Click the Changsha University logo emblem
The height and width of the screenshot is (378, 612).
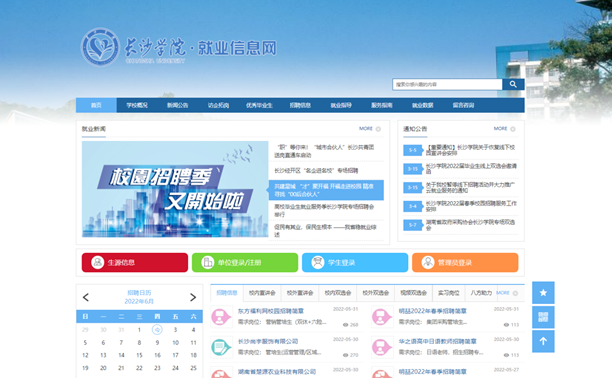point(100,47)
